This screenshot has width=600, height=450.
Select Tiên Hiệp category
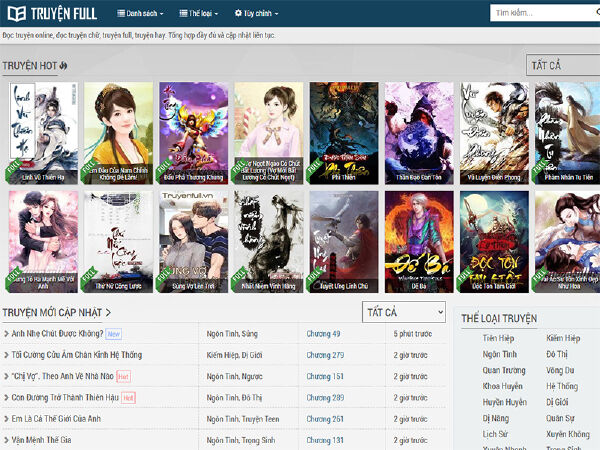click(x=498, y=338)
